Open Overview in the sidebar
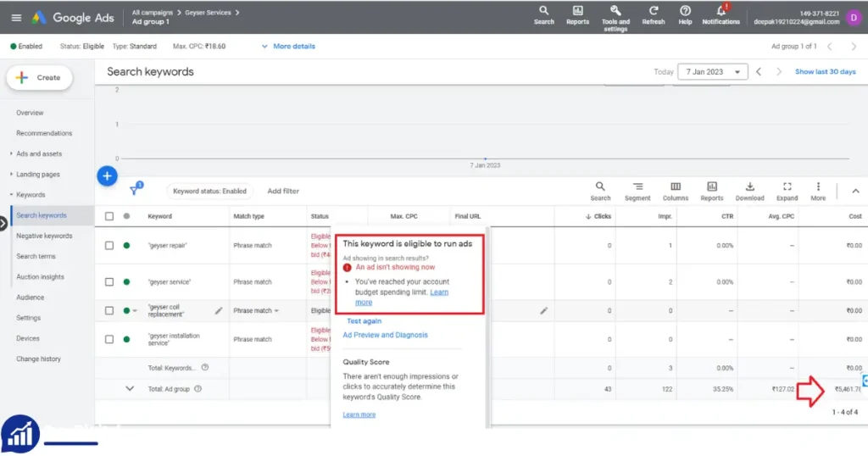Screen dimensions: 868x456 pos(30,113)
